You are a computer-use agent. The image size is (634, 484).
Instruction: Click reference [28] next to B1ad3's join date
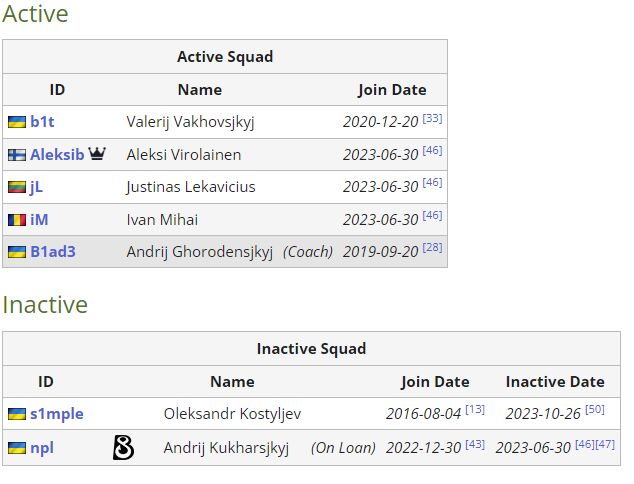tap(432, 247)
